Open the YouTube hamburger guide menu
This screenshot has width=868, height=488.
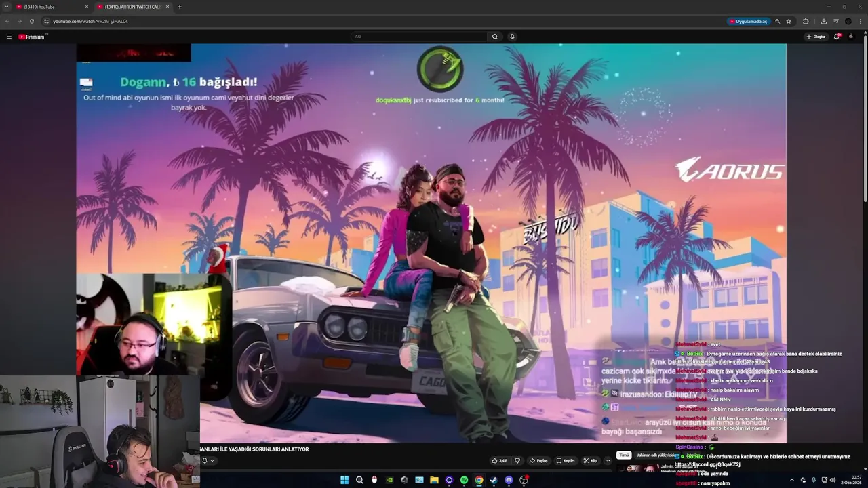(x=9, y=37)
